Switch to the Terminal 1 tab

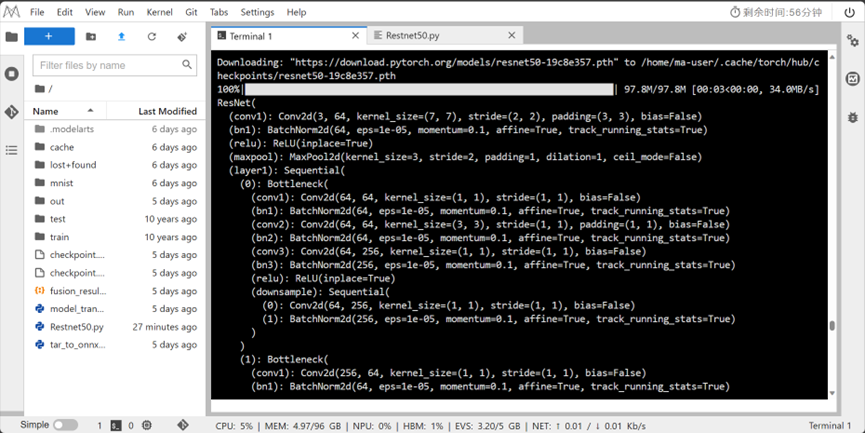tap(289, 36)
